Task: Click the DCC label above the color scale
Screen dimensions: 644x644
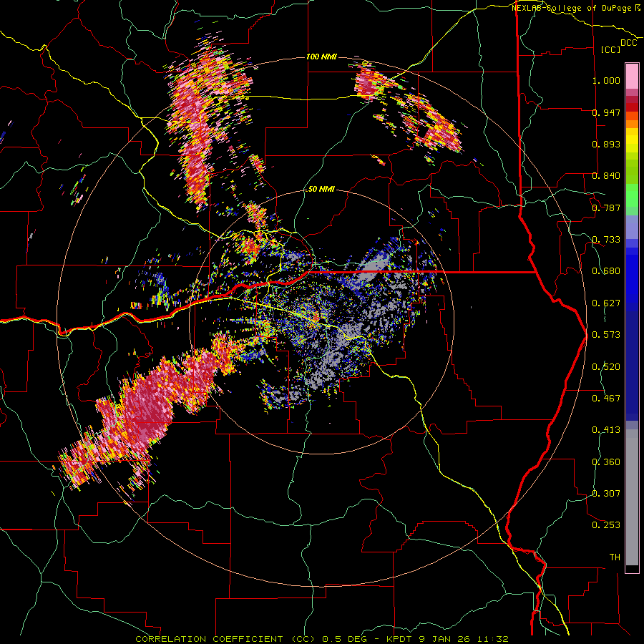Action: (x=628, y=43)
